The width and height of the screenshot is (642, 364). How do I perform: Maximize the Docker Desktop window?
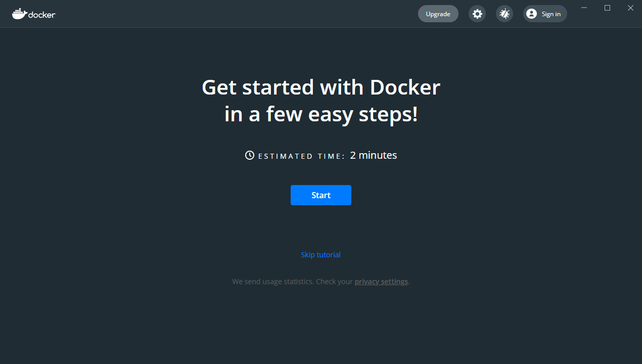click(x=607, y=8)
